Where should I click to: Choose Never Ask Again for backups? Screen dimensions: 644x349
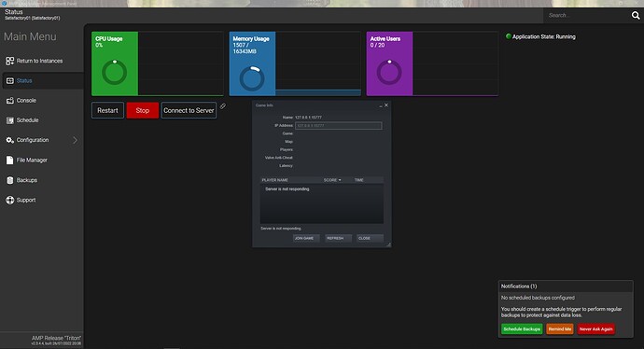pos(596,329)
